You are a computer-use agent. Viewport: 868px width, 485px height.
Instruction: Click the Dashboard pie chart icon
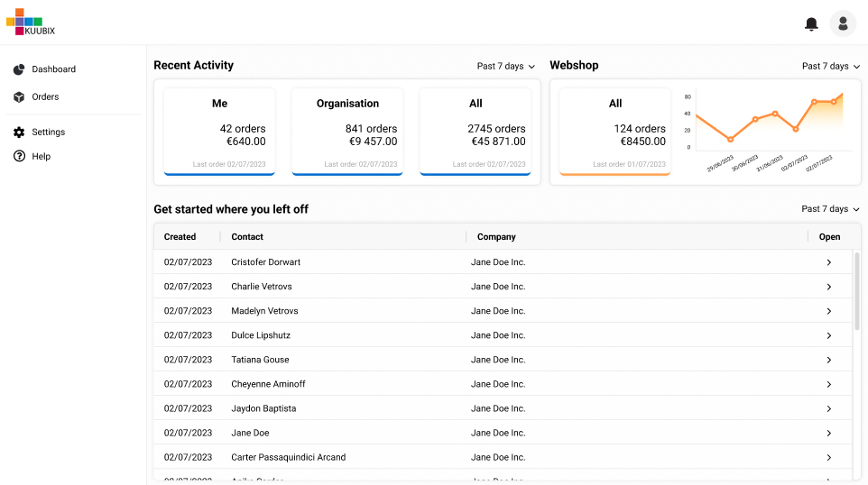[x=19, y=69]
